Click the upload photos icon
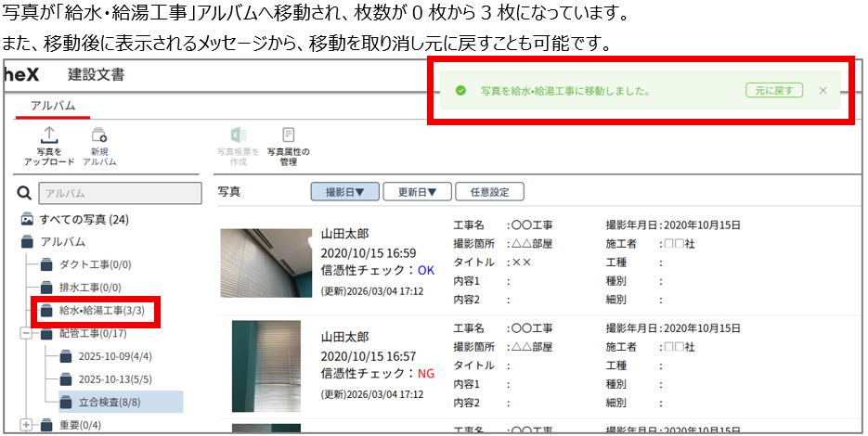The width and height of the screenshot is (868, 436). 48,137
